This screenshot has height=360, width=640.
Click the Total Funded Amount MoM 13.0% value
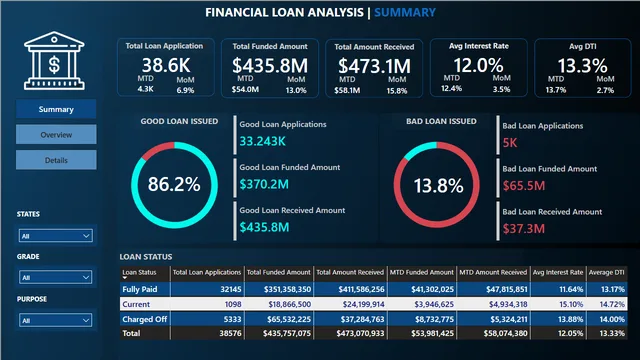click(296, 90)
